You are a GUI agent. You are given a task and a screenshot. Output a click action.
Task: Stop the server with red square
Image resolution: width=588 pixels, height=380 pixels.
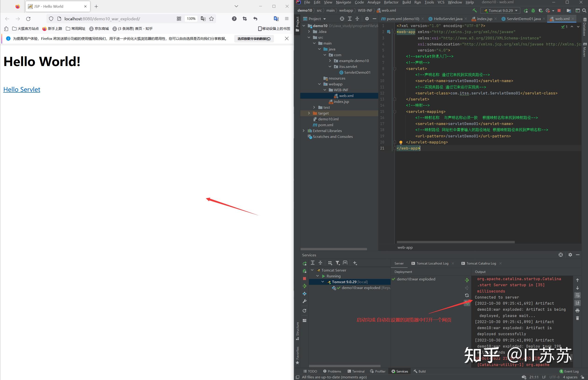click(x=559, y=10)
